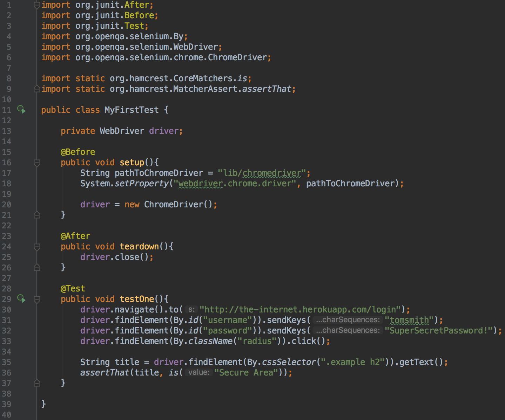Click import 'org.junit.After'
This screenshot has width=505, height=420.
(112, 5)
